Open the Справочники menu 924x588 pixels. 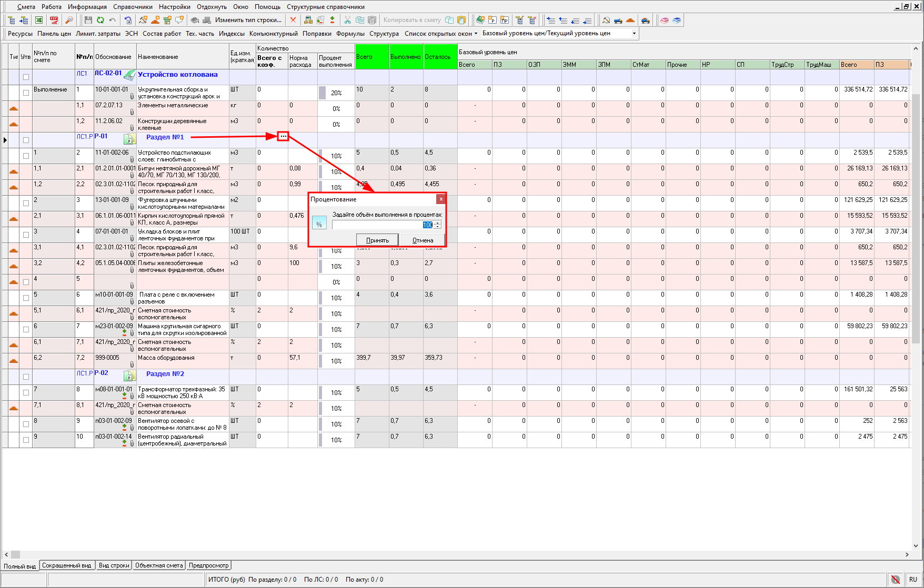pyautogui.click(x=133, y=7)
